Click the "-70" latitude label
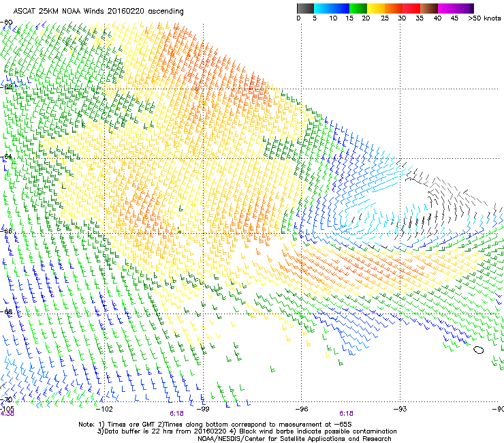The image size is (504, 443). tap(6, 399)
